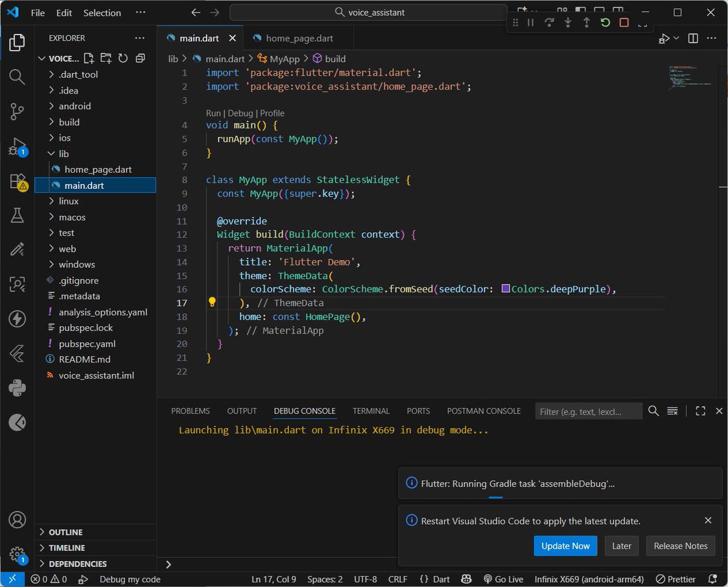Open the notifications bell in status bar
Screen dimensions: 728x587
pos(713,579)
